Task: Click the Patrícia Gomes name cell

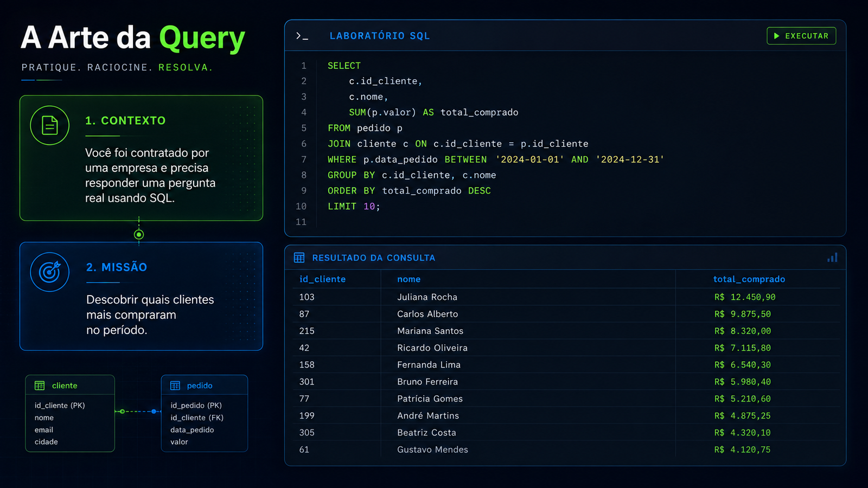Action: tap(430, 399)
